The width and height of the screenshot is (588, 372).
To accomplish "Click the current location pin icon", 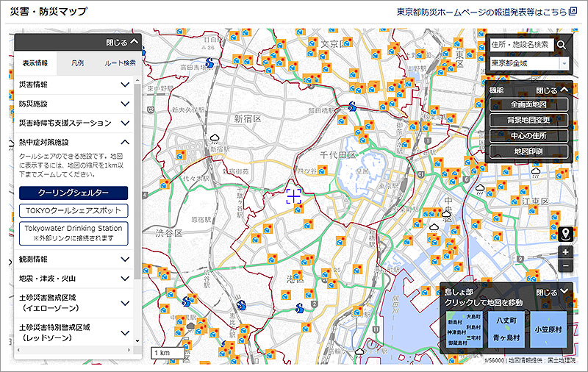I will tap(565, 235).
